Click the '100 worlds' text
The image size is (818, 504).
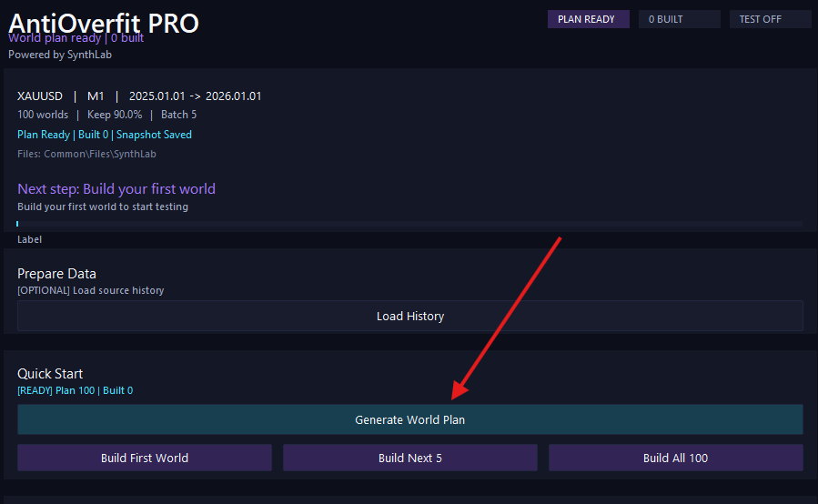tap(43, 115)
